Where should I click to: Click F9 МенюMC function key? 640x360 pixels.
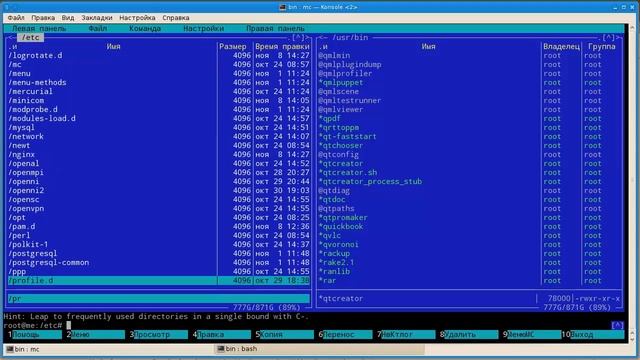(x=532, y=334)
